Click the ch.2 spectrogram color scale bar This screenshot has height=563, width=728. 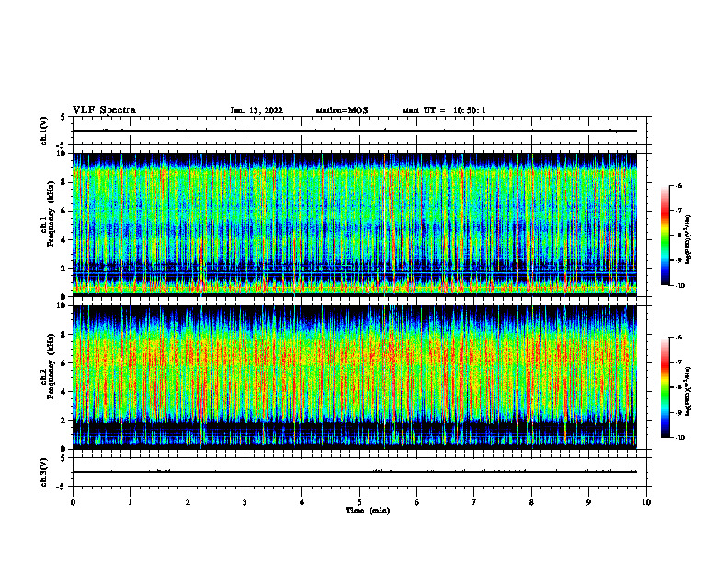[x=665, y=387]
